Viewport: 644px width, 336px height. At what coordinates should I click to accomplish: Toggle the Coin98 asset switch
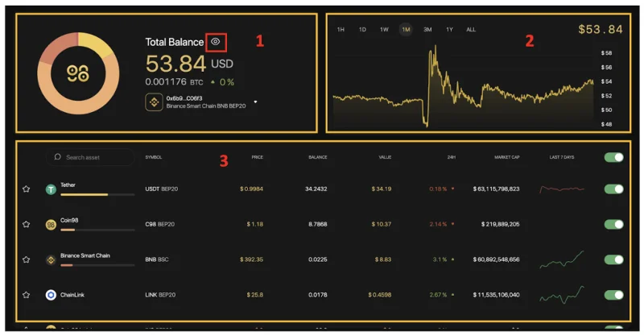[x=613, y=224]
